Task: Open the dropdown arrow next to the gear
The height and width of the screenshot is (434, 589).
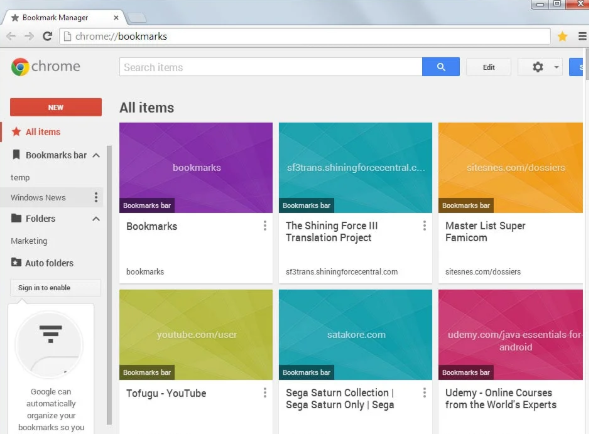Action: [556, 67]
